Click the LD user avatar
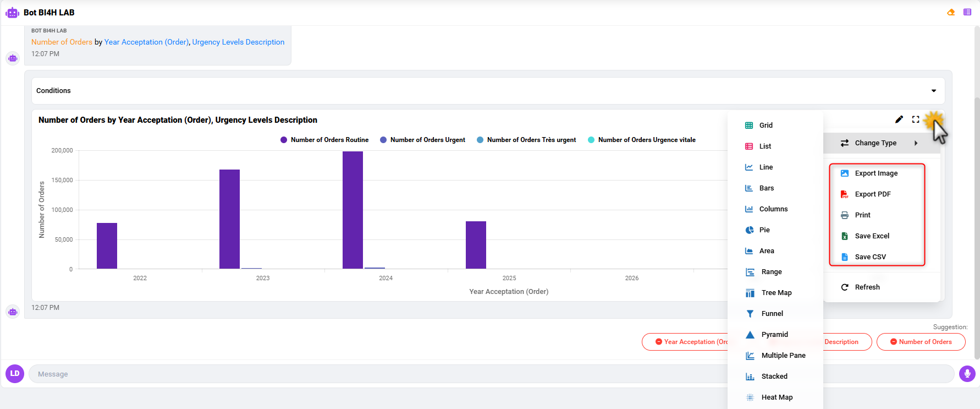 [15, 374]
